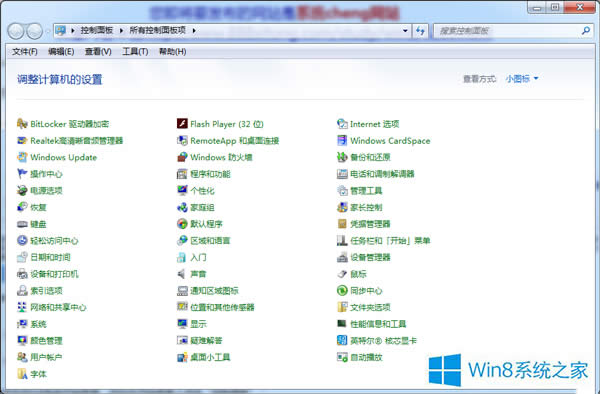The height and width of the screenshot is (394, 600).
Task: Open the 编辑(E) menu
Action: (x=61, y=51)
